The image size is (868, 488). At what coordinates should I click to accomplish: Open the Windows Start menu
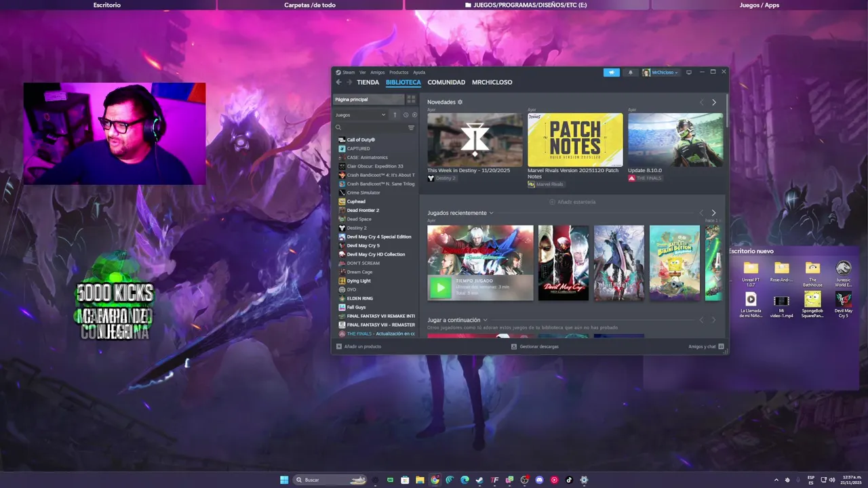[284, 480]
